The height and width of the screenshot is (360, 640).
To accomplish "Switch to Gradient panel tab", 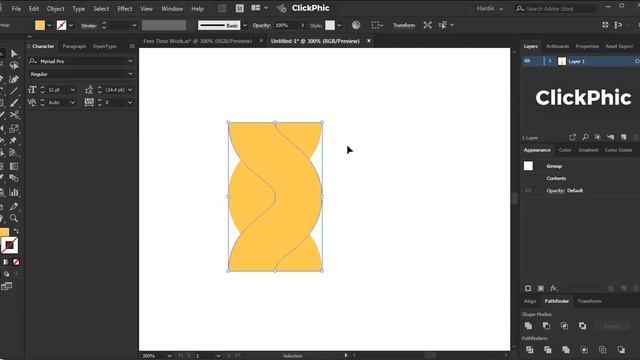I will [588, 150].
